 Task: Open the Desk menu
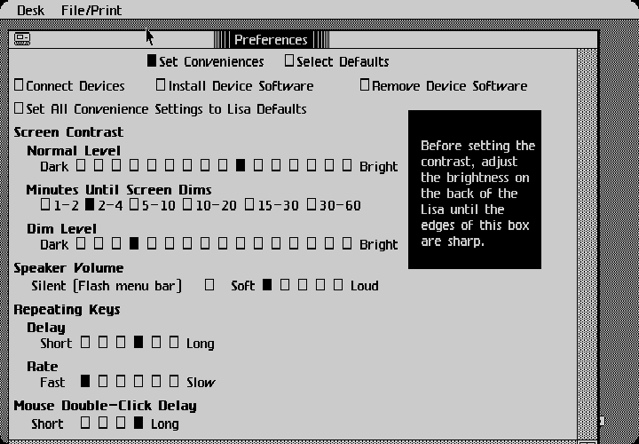31,10
